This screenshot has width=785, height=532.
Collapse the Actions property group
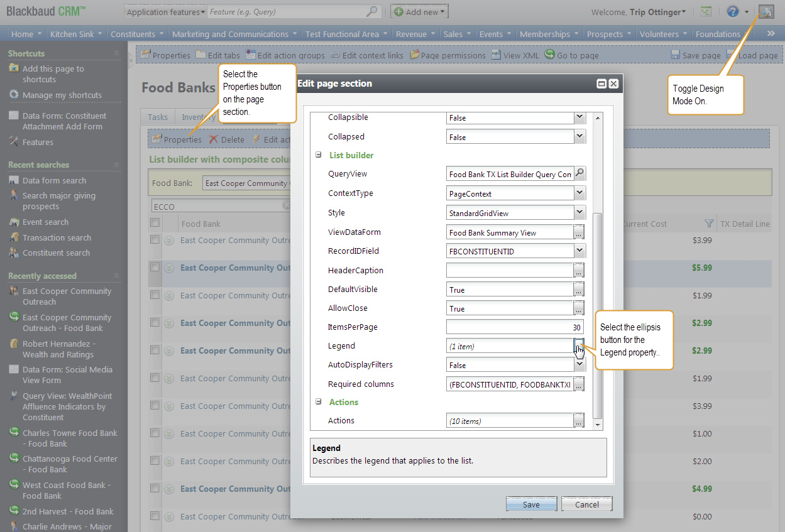[x=318, y=402]
